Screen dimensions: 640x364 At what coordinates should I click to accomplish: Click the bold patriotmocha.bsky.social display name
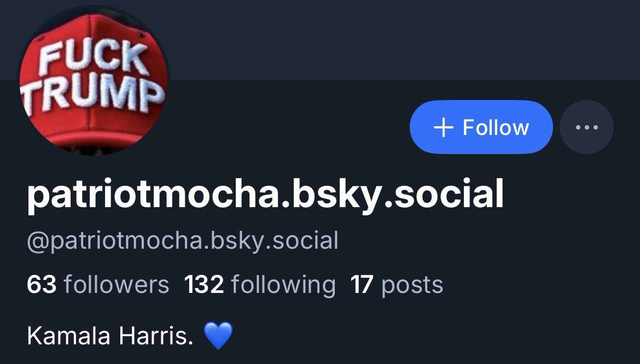(265, 195)
